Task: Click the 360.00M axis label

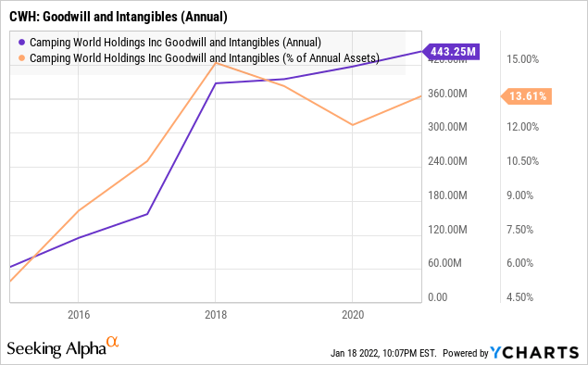Action: (x=447, y=93)
